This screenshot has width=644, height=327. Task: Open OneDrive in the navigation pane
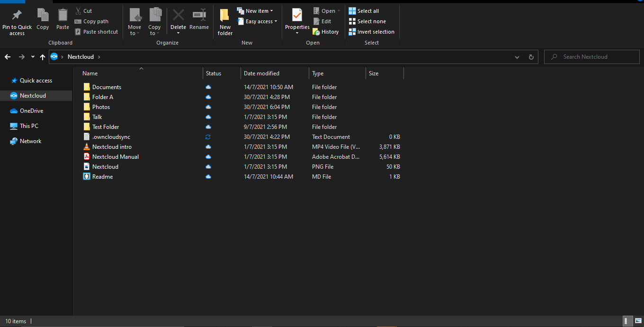tap(31, 111)
